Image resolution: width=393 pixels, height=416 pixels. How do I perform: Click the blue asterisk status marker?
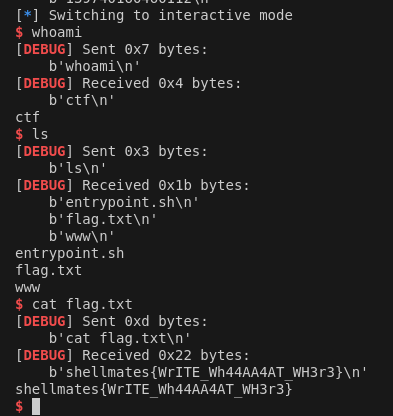[28, 15]
